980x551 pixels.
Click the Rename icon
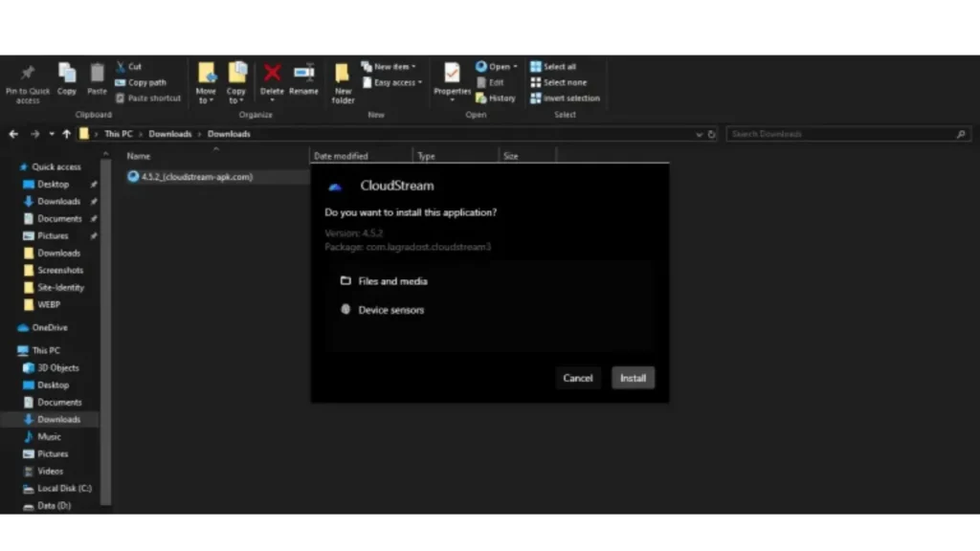point(303,73)
